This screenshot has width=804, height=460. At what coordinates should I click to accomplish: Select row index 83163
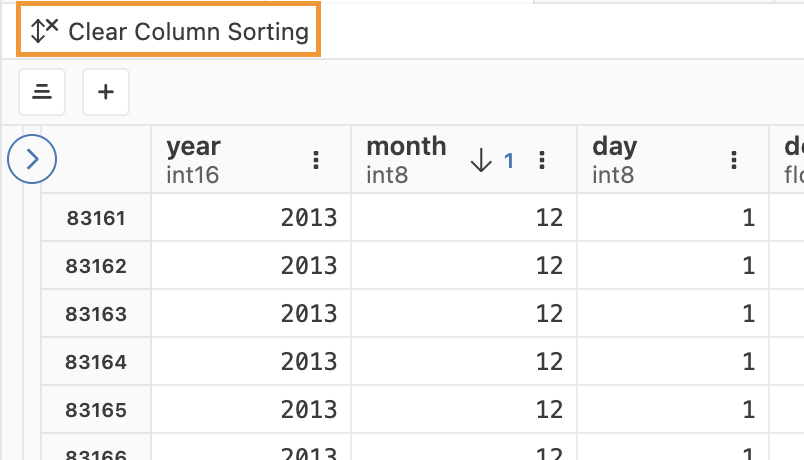tap(96, 314)
